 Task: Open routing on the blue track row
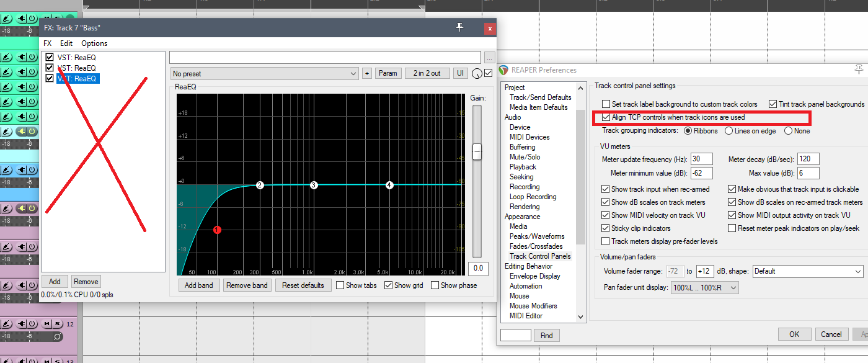click(21, 170)
